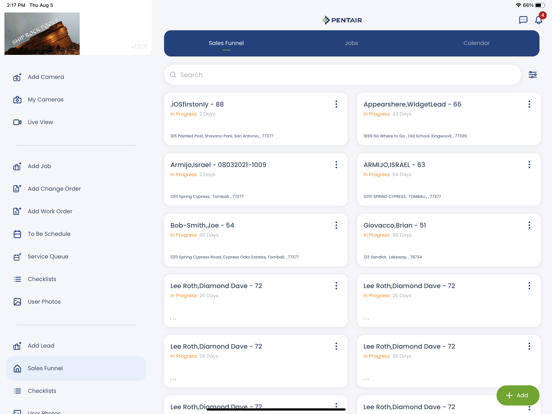Open options menu for jOSfirstonly - 88
Image resolution: width=552 pixels, height=414 pixels.
pos(336,104)
